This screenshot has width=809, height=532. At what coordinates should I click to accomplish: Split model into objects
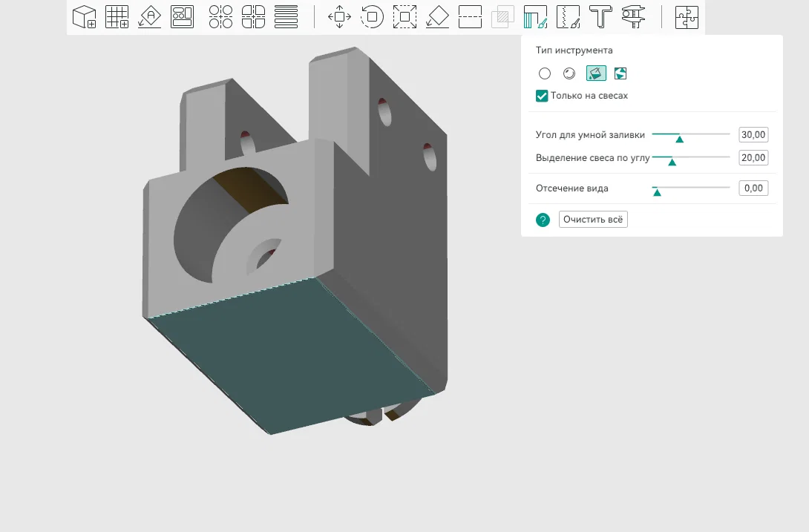[x=221, y=17]
